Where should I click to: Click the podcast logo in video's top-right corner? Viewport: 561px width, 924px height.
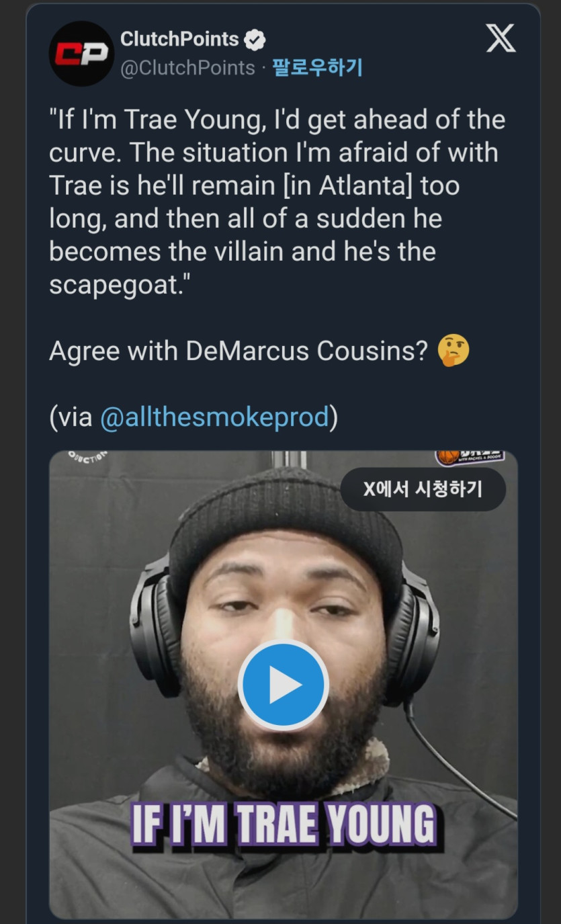point(469,458)
